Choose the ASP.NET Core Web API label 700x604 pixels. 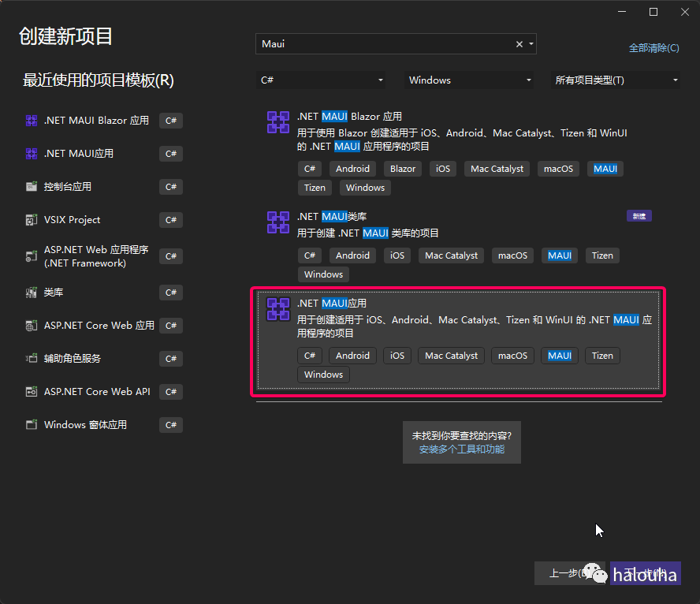click(97, 392)
